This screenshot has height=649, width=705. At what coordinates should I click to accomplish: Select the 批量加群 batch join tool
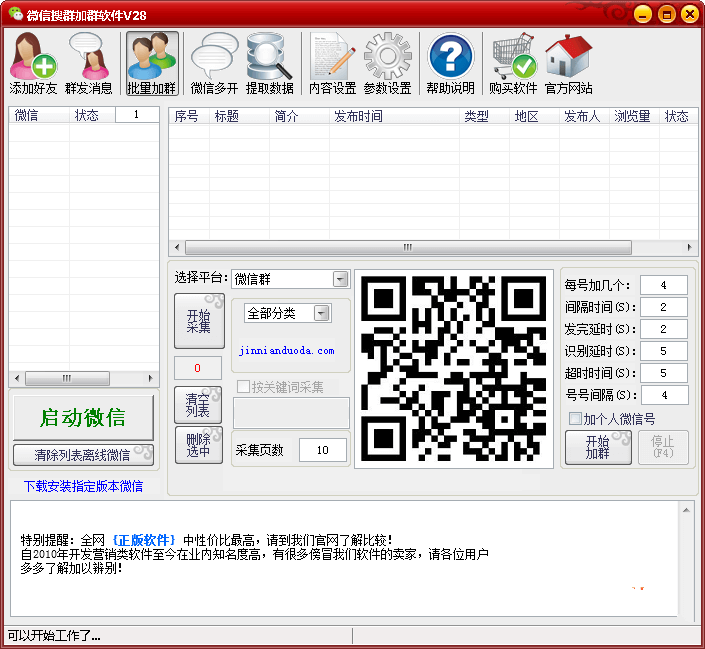point(152,63)
